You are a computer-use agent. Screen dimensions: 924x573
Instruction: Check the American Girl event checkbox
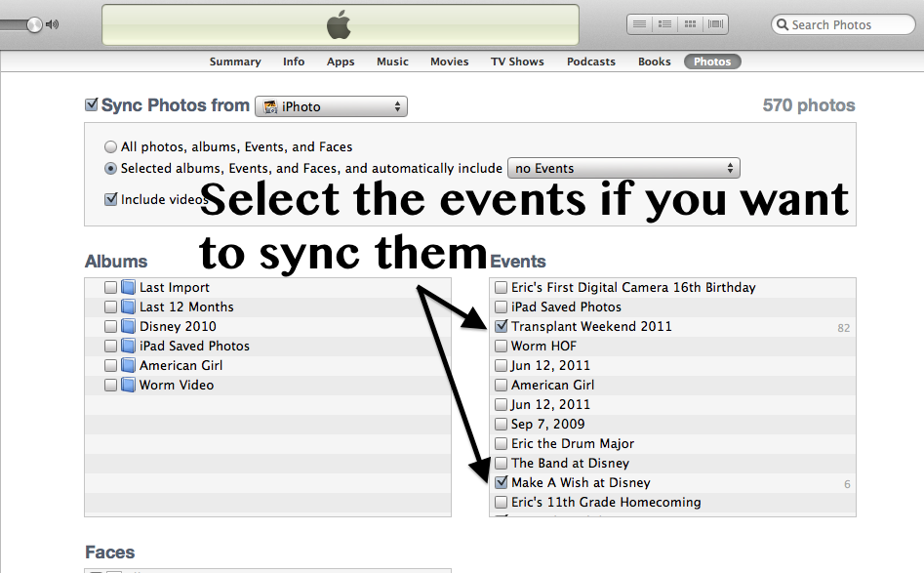pyautogui.click(x=501, y=385)
